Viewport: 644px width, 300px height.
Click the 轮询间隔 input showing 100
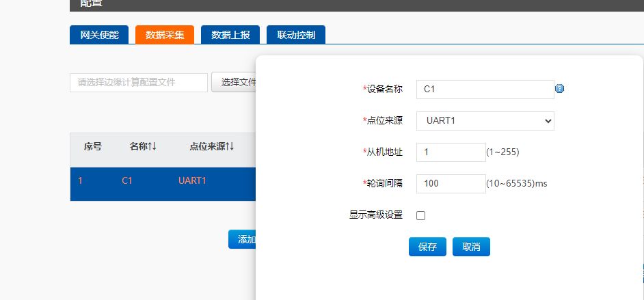coord(451,184)
